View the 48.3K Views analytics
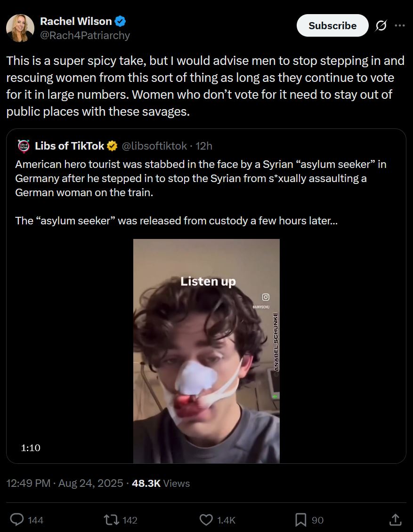Image resolution: width=413 pixels, height=532 pixels. coord(161,483)
